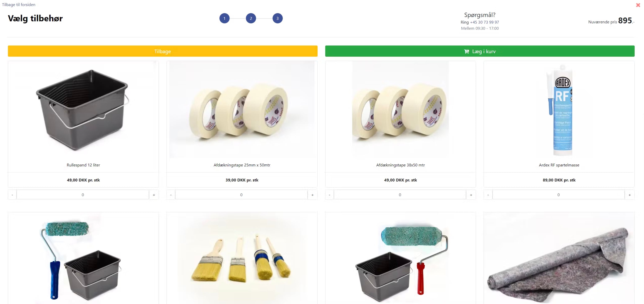
Task: Call the phone number +45 30 73 99 97
Action: (x=484, y=22)
